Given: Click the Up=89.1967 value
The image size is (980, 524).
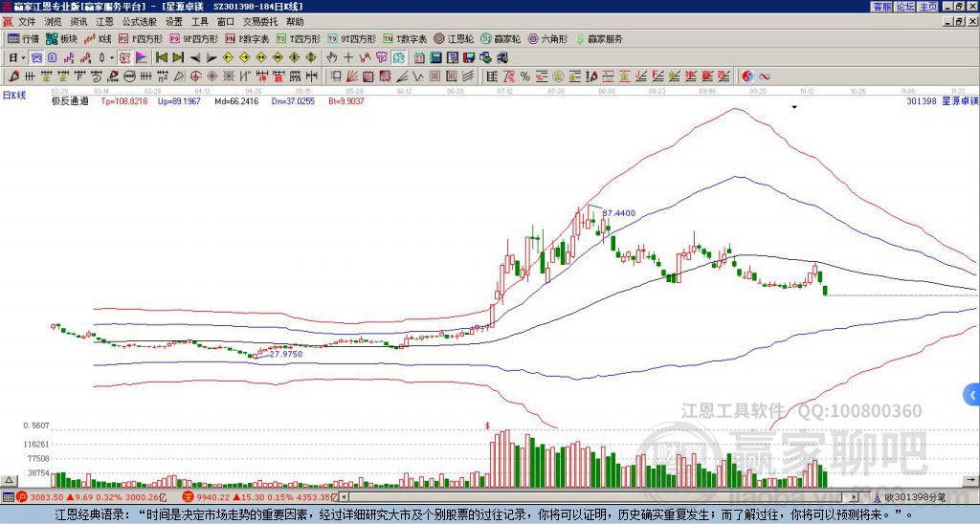Looking at the screenshot, I should [179, 101].
